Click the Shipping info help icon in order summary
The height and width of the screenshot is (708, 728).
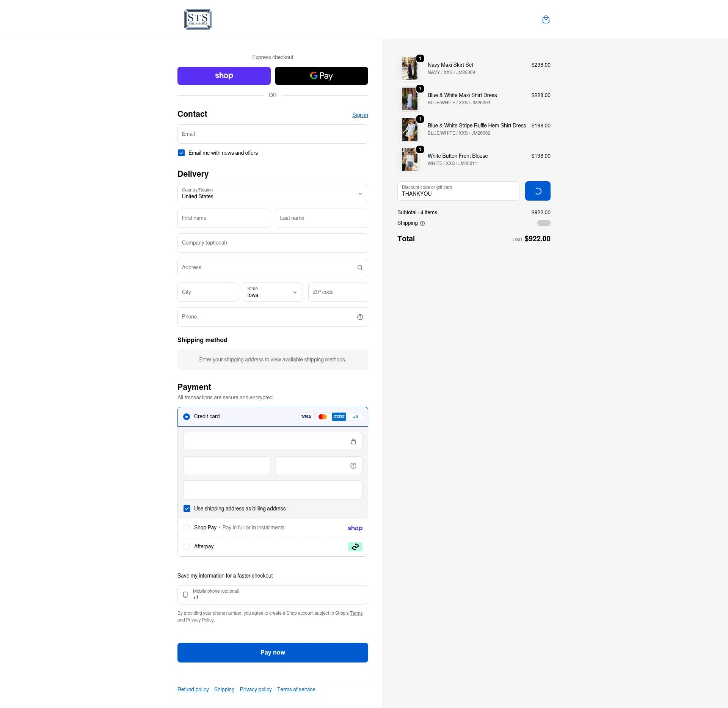tap(422, 223)
